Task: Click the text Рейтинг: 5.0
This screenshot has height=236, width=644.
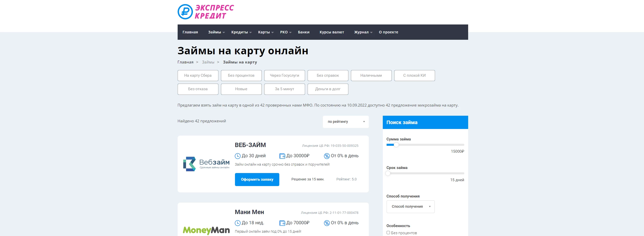Action: [x=346, y=179]
